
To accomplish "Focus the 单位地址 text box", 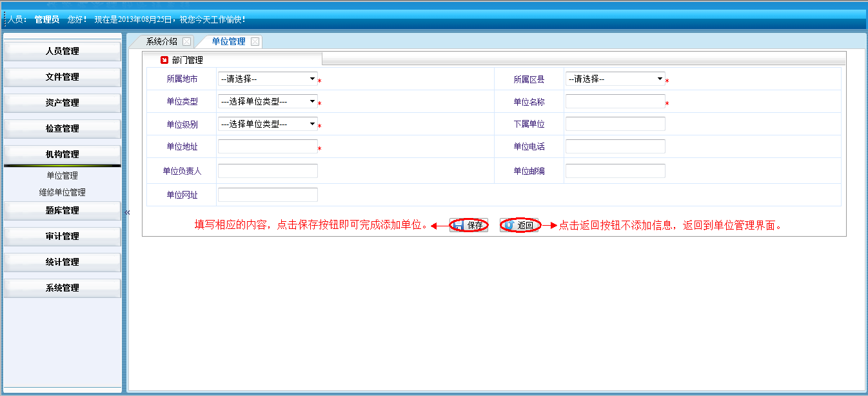I will click(x=268, y=146).
